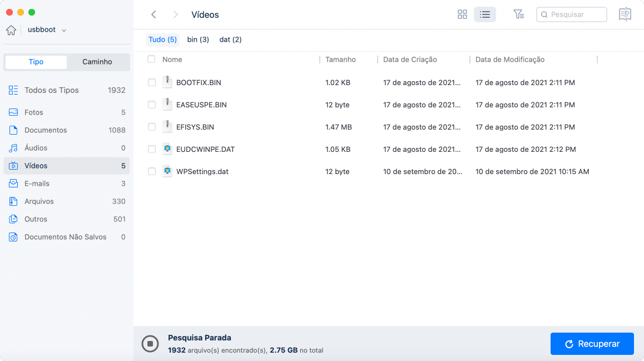
Task: Sort by the Nome column header
Action: click(x=172, y=60)
